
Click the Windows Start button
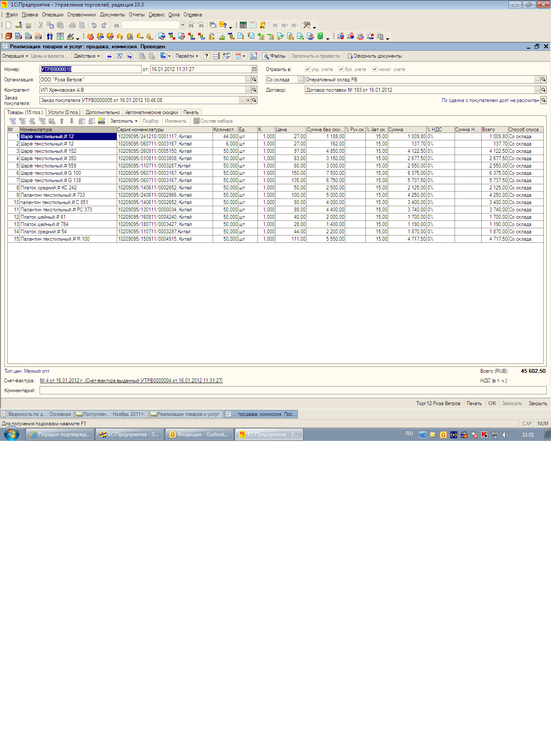point(12,434)
